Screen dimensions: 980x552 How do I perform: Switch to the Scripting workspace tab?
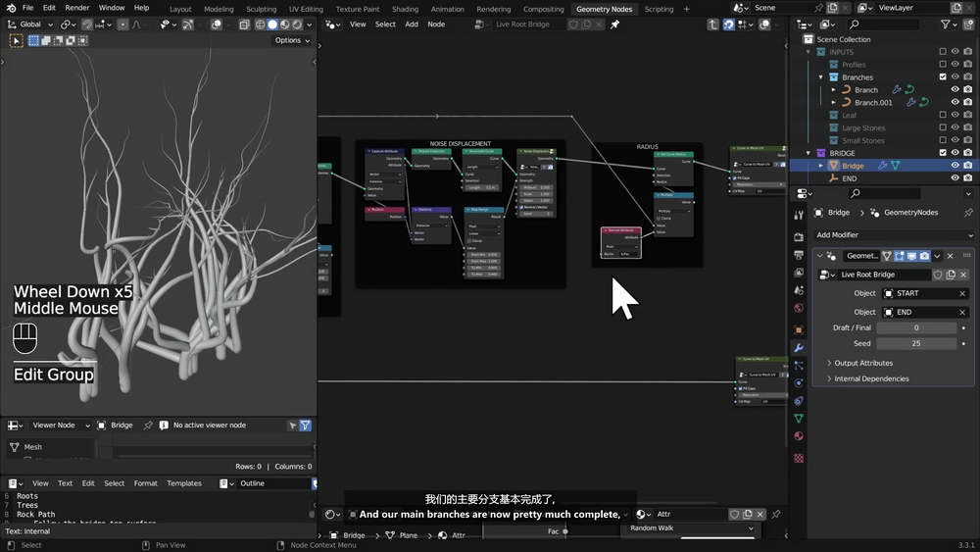click(x=659, y=9)
